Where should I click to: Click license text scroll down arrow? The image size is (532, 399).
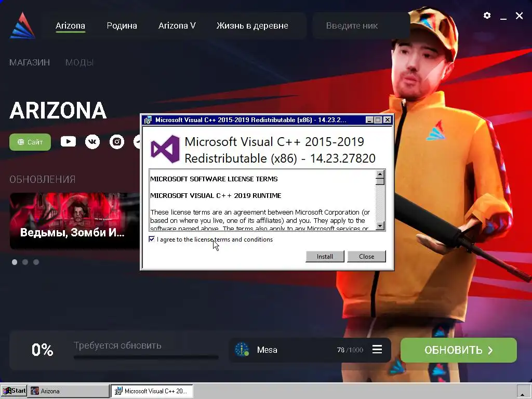tap(380, 225)
